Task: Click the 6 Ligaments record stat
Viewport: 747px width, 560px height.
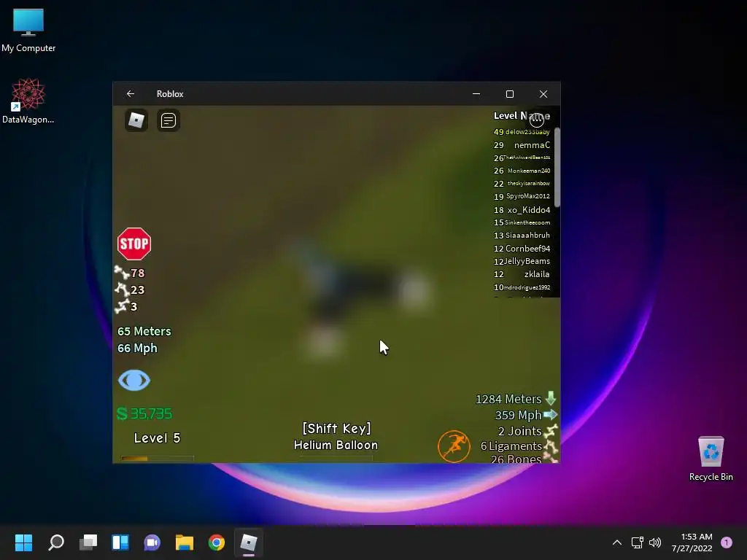Action: (519, 446)
